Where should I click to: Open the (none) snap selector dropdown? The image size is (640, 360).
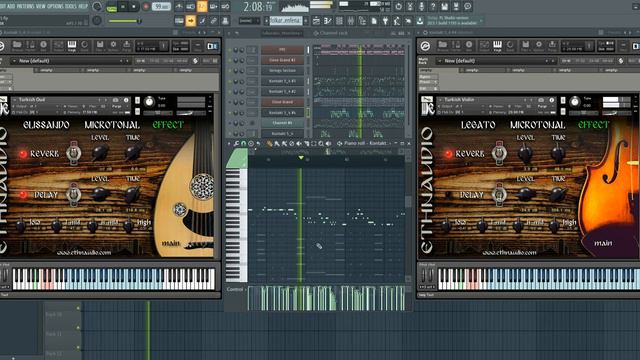pyautogui.click(x=249, y=20)
